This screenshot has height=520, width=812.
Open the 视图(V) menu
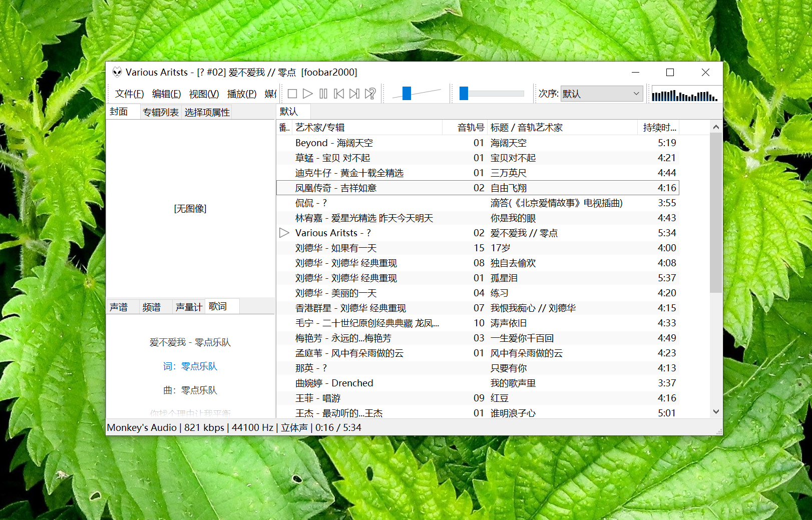(204, 94)
